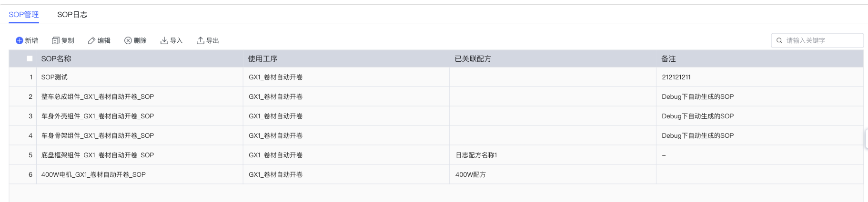
Task: Expand the collapsed side panel handle
Action: click(866, 139)
